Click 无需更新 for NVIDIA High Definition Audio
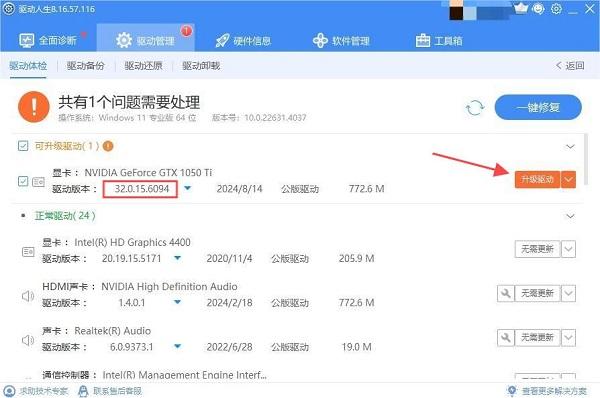The width and height of the screenshot is (600, 398). [x=537, y=294]
